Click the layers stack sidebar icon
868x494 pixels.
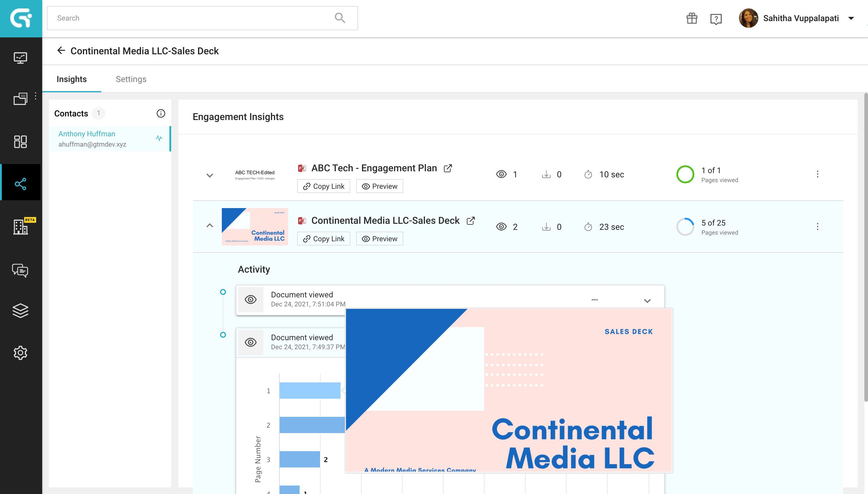click(20, 310)
